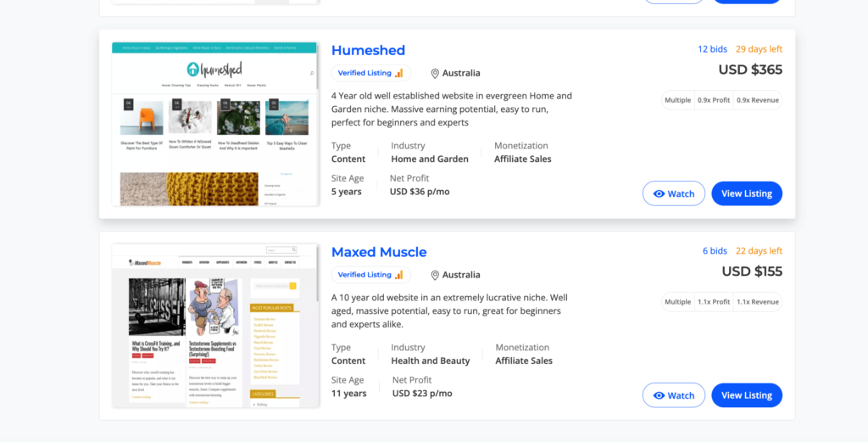The image size is (868, 442).
Task: Watch the Humeshed listing
Action: point(673,193)
